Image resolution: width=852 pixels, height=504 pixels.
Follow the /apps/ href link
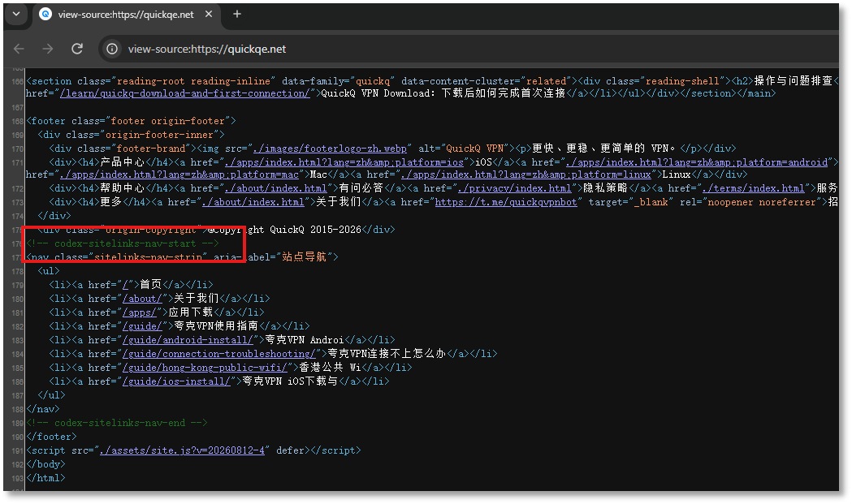[140, 312]
